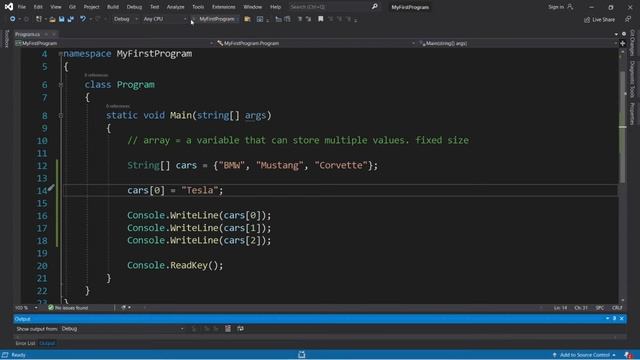Open the Help menu
The width and height of the screenshot is (640, 360).
coord(276,7)
